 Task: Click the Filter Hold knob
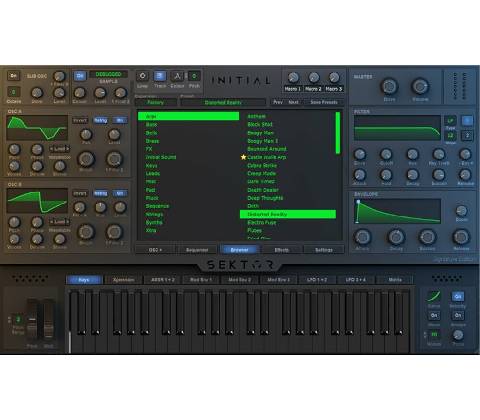386,175
